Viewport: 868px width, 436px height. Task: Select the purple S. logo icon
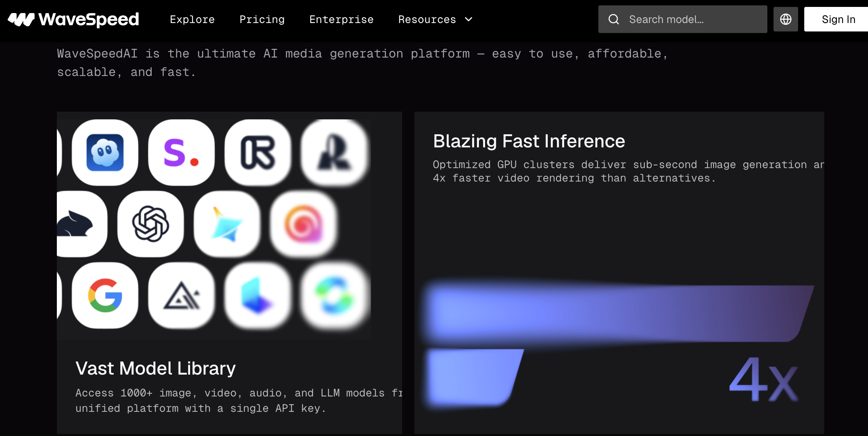click(x=181, y=152)
